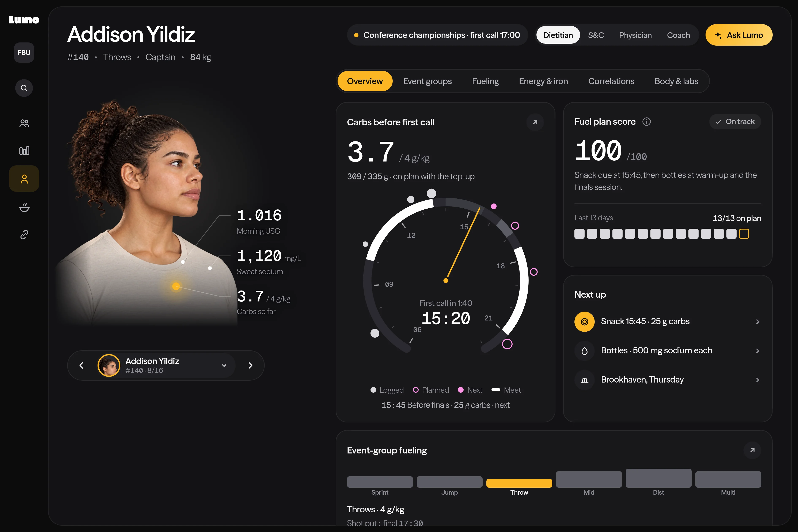Click the bottle droplet icon in Next up
The height and width of the screenshot is (532, 798).
click(584, 350)
